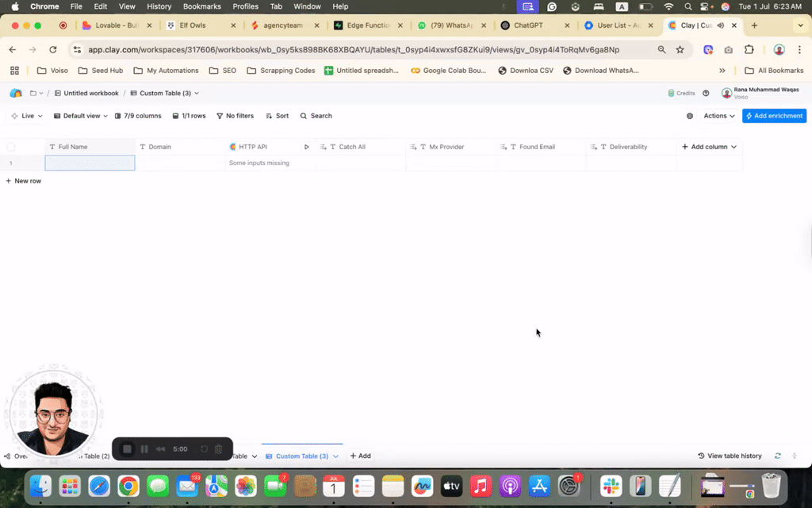Open the Actions dropdown menu
Viewport: 812px width, 508px height.
click(x=718, y=116)
